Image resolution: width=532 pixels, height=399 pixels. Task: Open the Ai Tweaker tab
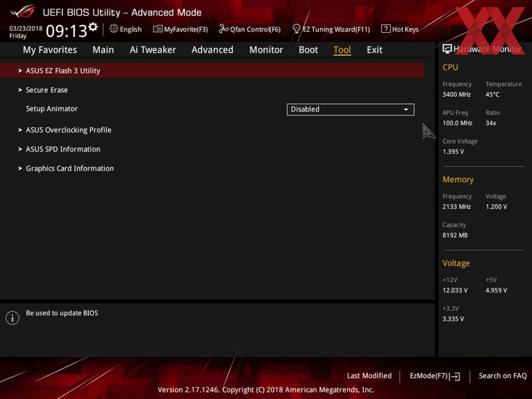pos(153,50)
